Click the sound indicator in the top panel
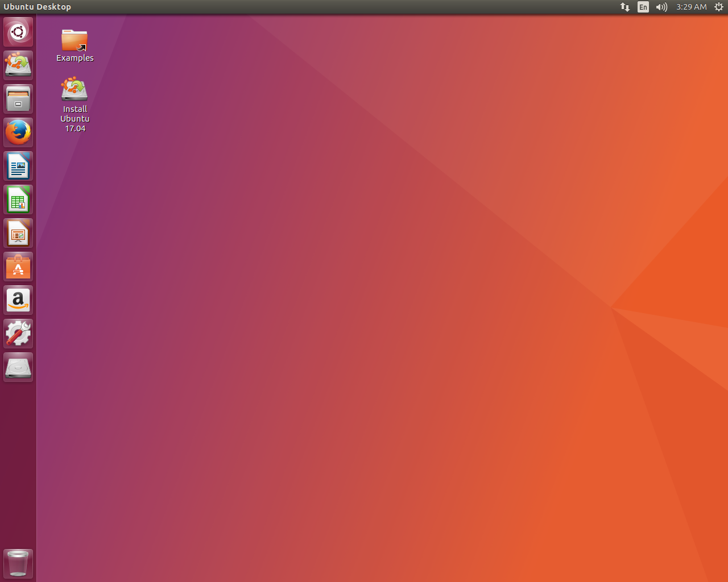This screenshot has height=582, width=728. [x=661, y=7]
